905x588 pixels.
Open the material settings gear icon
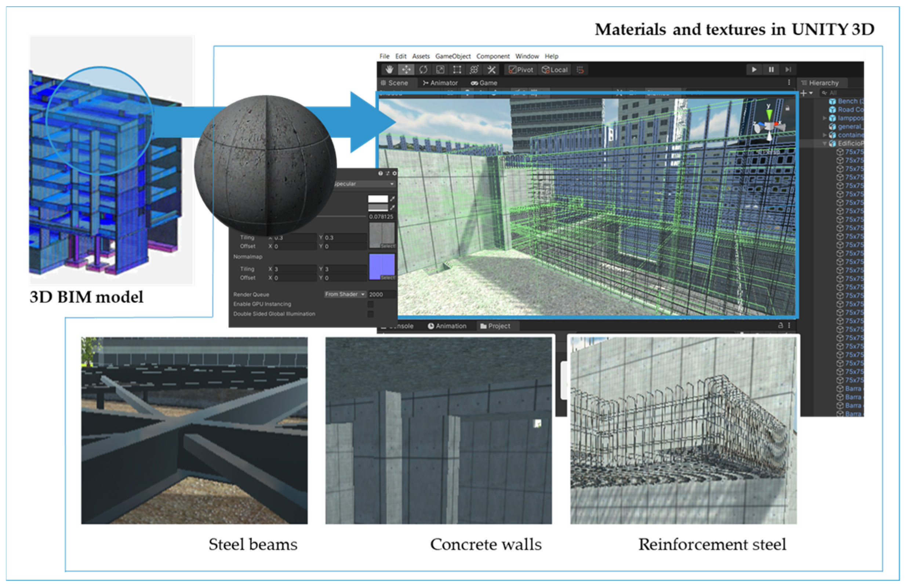394,174
